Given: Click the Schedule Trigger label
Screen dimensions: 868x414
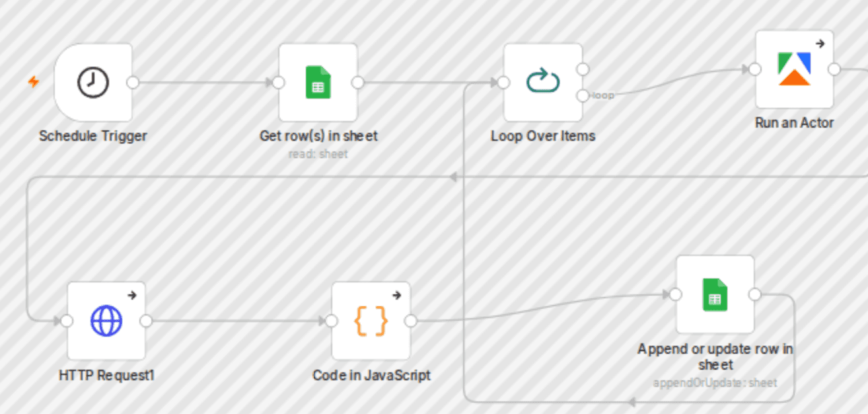Looking at the screenshot, I should tap(93, 136).
